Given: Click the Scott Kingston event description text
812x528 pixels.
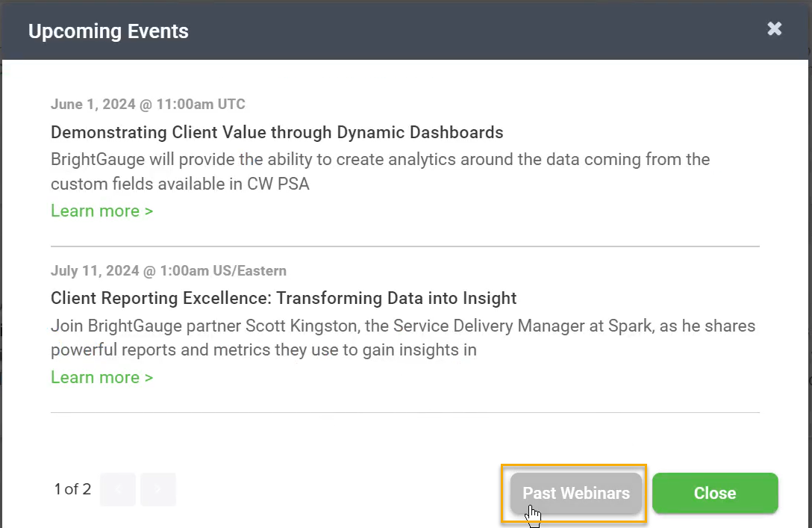Looking at the screenshot, I should click(403, 338).
